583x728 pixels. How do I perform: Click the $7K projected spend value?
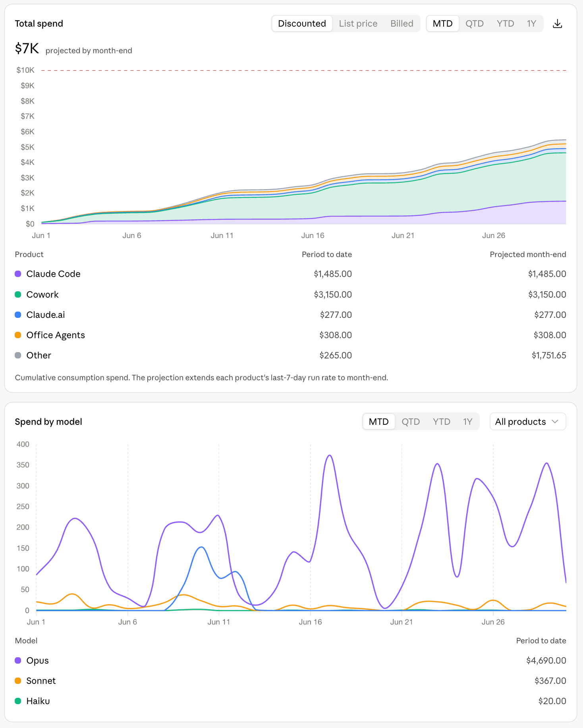point(27,48)
